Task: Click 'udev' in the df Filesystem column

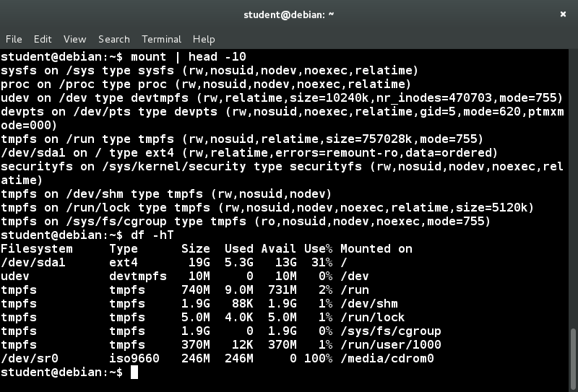Action: click(x=14, y=276)
